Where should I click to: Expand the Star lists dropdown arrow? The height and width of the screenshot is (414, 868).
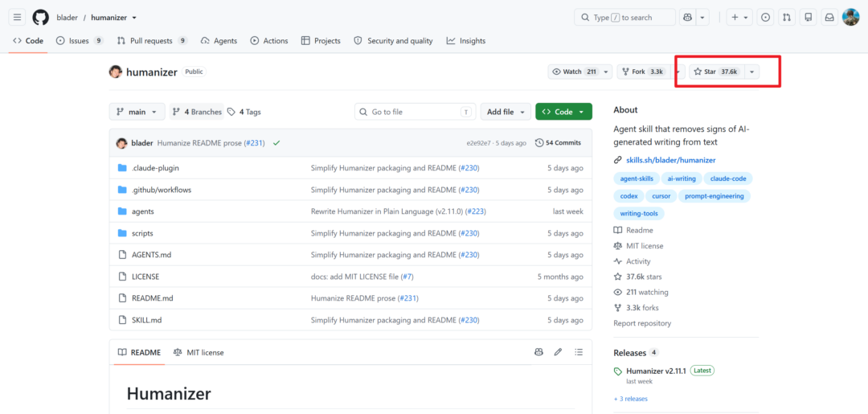[x=751, y=72]
